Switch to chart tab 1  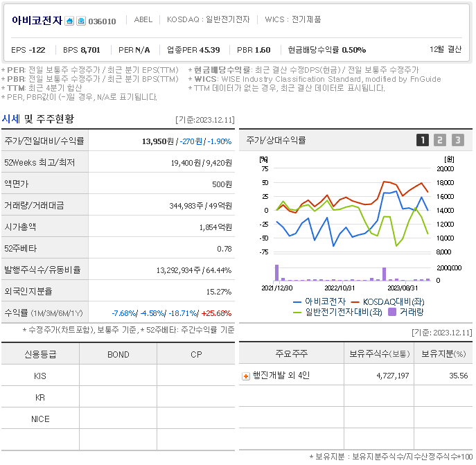point(423,140)
